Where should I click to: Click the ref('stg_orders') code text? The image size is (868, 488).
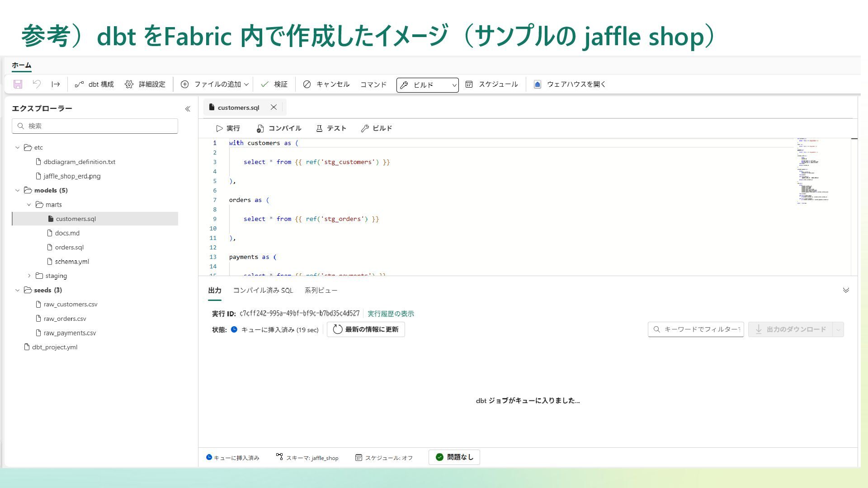pyautogui.click(x=337, y=219)
